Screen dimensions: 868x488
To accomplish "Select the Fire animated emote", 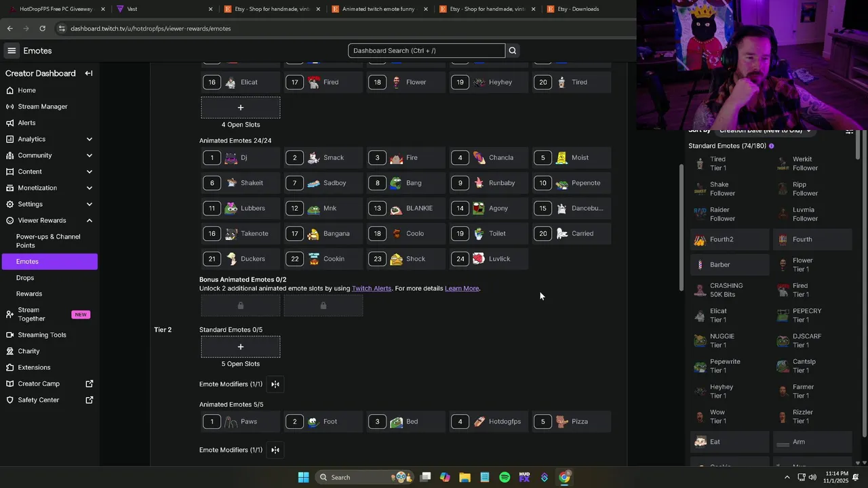I will [x=406, y=158].
